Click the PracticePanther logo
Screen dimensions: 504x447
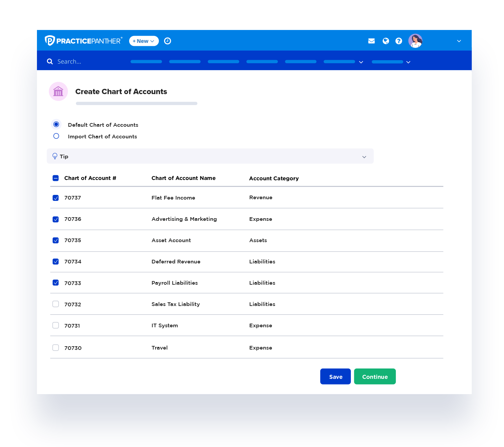[83, 41]
